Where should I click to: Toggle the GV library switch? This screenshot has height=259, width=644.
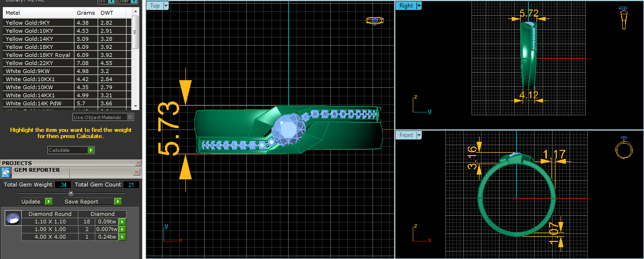click(111, 1)
